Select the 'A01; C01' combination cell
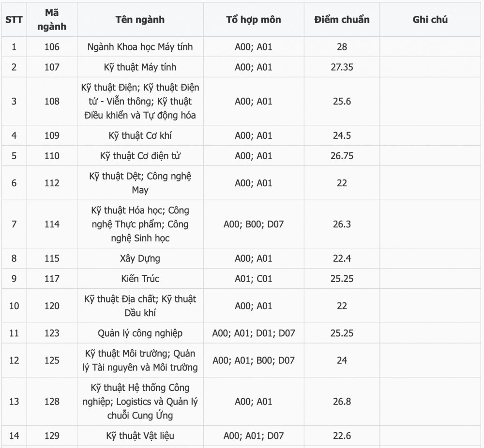484x448 pixels. tap(254, 278)
